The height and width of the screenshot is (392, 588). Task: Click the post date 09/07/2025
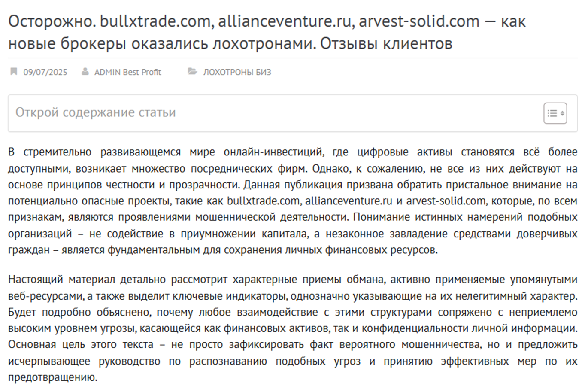[45, 72]
